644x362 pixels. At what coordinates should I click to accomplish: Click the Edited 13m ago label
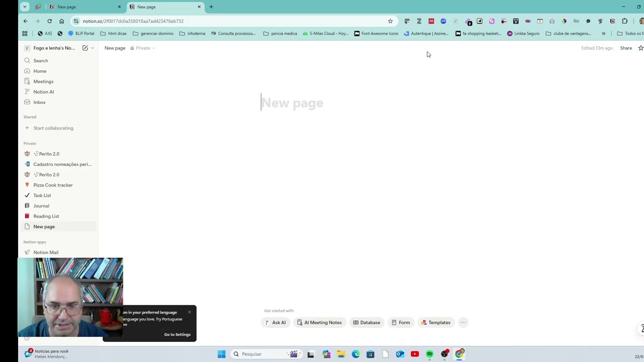[x=597, y=48]
